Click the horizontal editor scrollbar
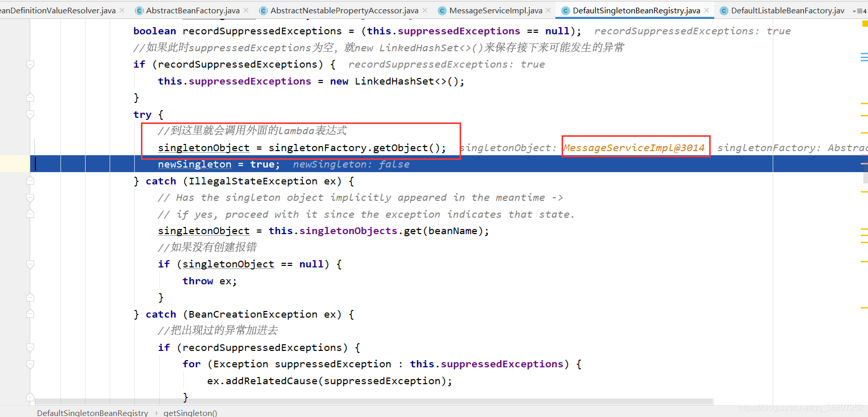The height and width of the screenshot is (417, 868). (374, 402)
